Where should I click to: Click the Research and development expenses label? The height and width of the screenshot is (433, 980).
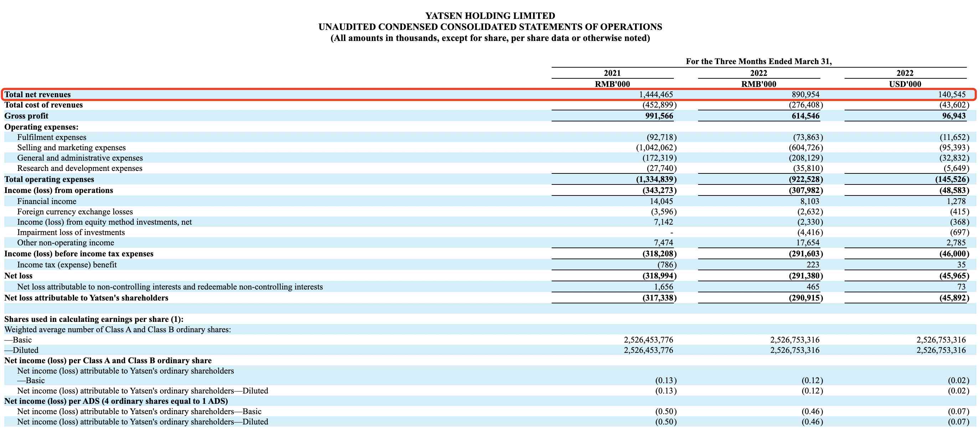79,168
